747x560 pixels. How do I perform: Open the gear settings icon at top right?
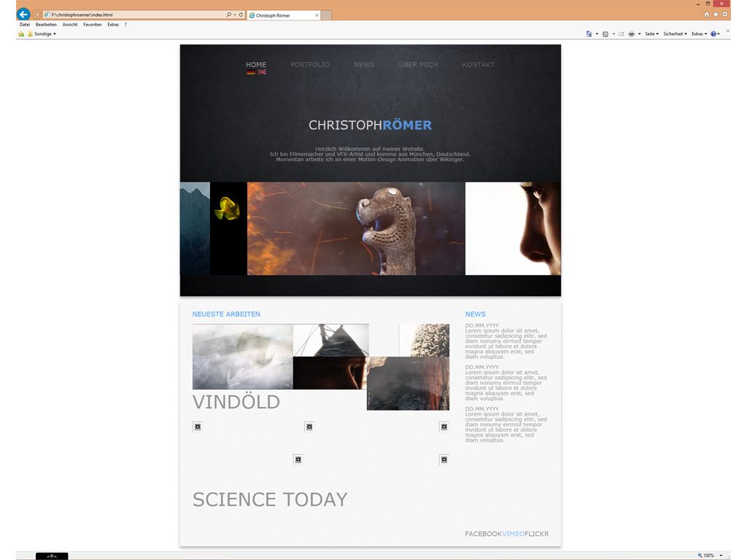(724, 15)
